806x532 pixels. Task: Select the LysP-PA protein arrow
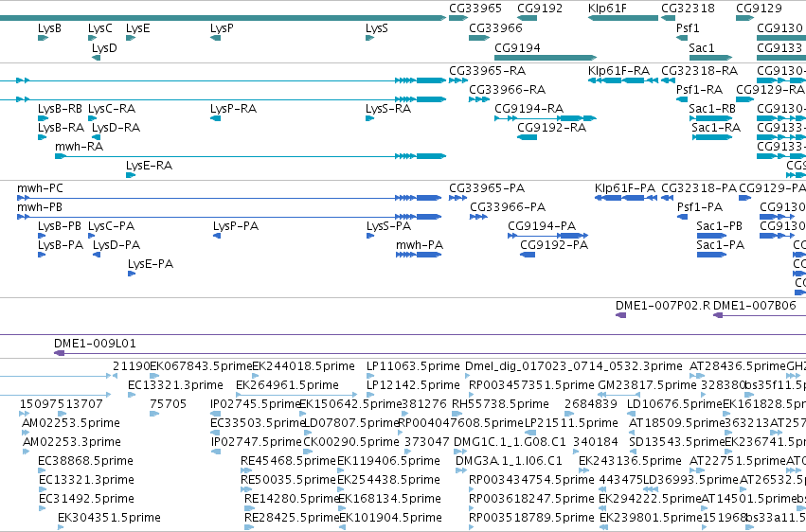click(x=217, y=236)
